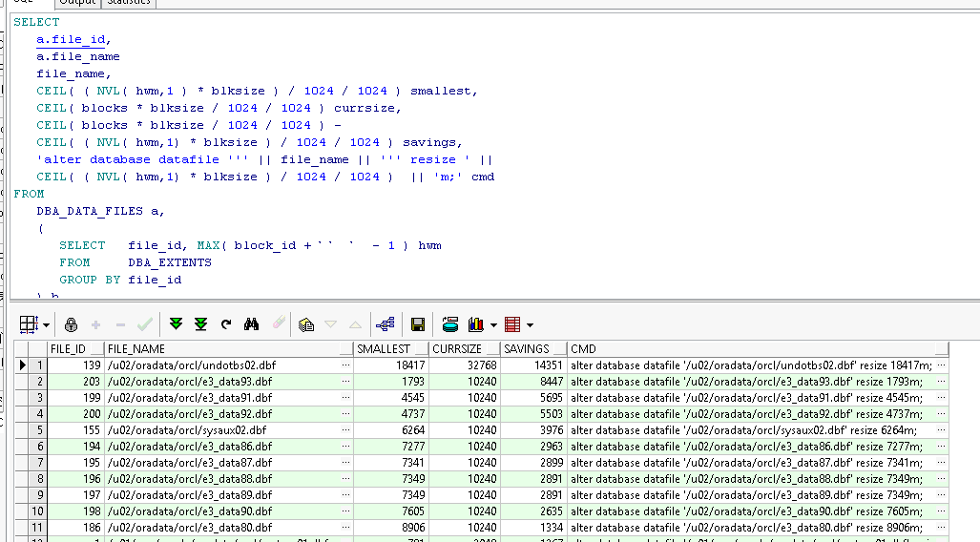Click the eraser clear-record icon
The width and height of the screenshot is (980, 542).
click(279, 323)
